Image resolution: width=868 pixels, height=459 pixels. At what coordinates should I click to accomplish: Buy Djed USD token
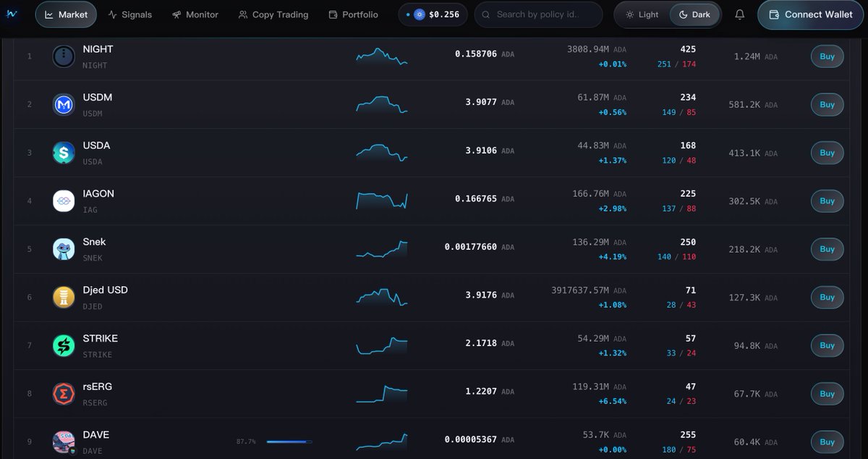coord(827,298)
